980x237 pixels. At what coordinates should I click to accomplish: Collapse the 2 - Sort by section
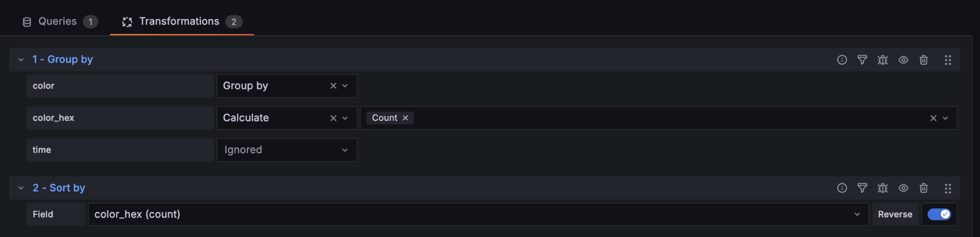tap(21, 188)
